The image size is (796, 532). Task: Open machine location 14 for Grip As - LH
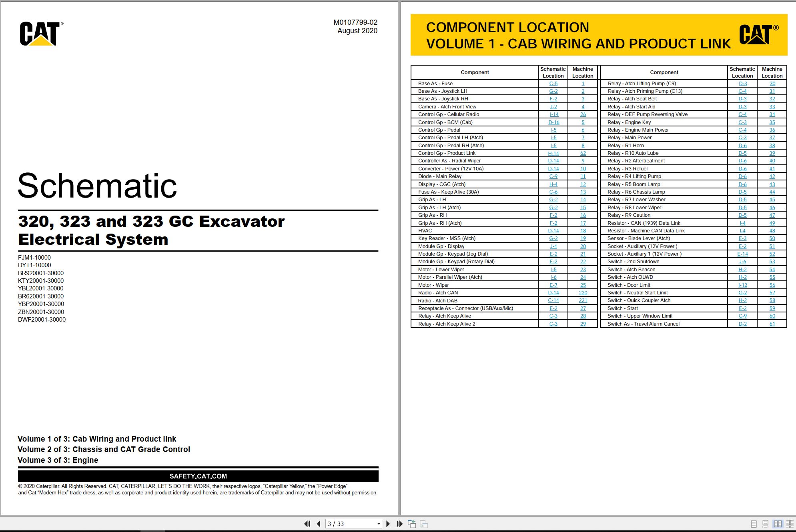tap(583, 200)
